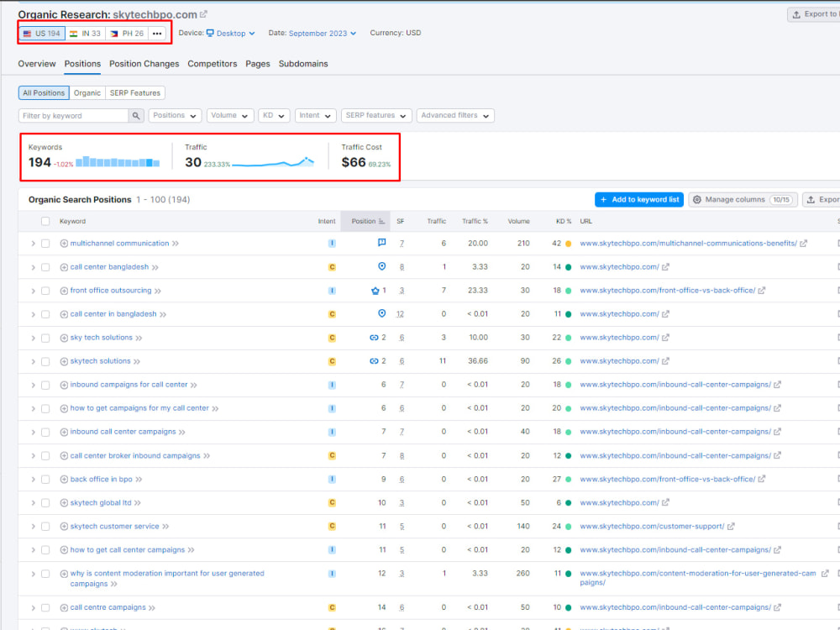Click the featured snippet icon in multichannel communication row
840x630 pixels.
(381, 243)
